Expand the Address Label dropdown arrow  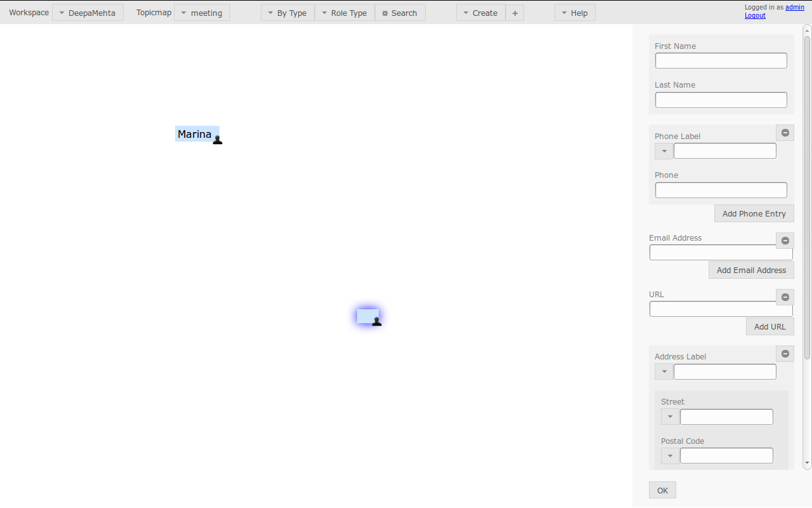pos(664,371)
